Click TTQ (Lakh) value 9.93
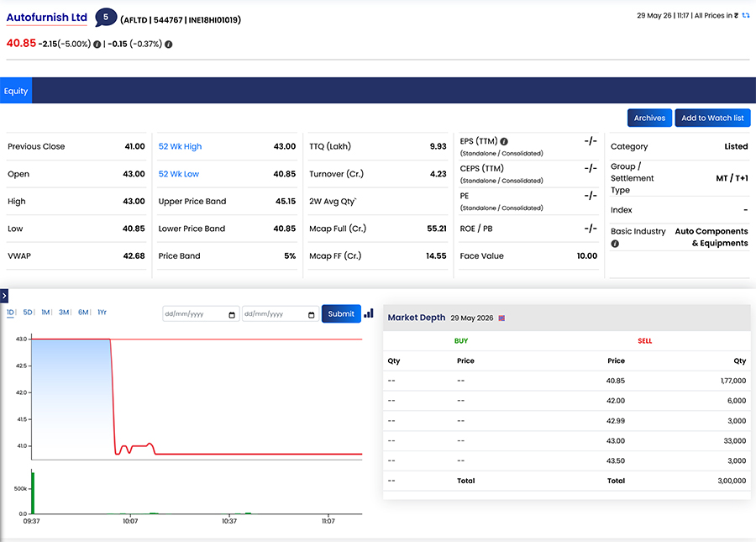The width and height of the screenshot is (756, 542). (x=438, y=146)
